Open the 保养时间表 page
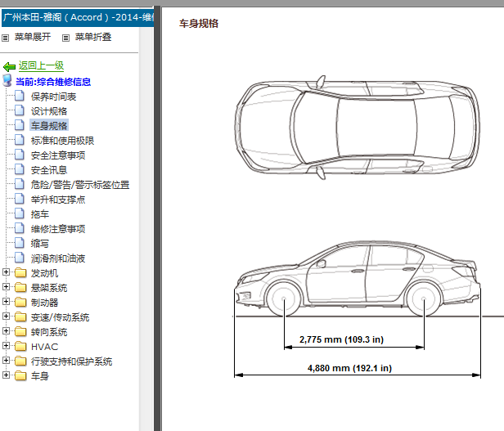This screenshot has height=431, width=504. coord(53,97)
